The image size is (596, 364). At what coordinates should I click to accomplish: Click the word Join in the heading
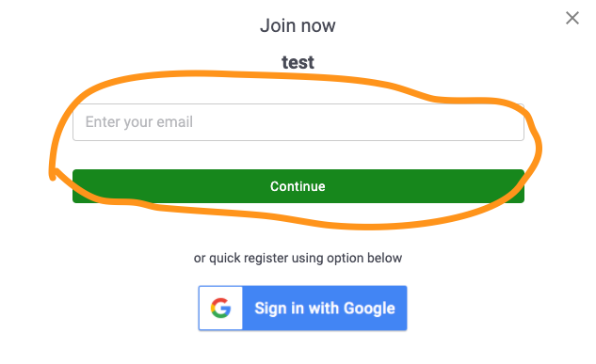pos(278,25)
